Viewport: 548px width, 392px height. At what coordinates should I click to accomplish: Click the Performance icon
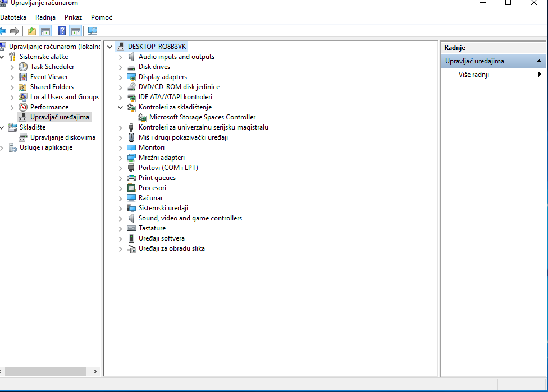(23, 107)
